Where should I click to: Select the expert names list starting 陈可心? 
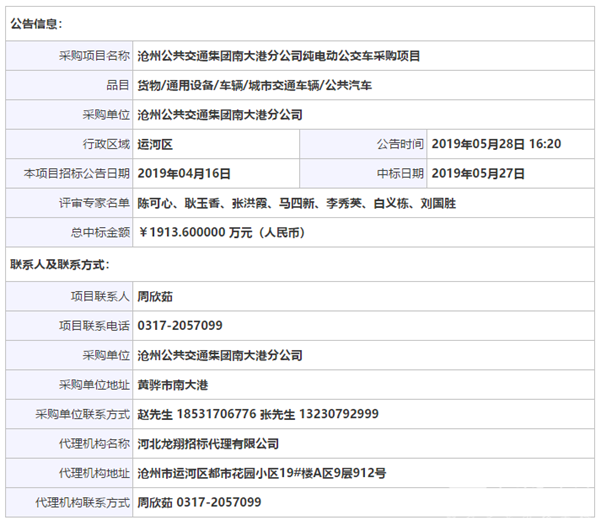299,203
